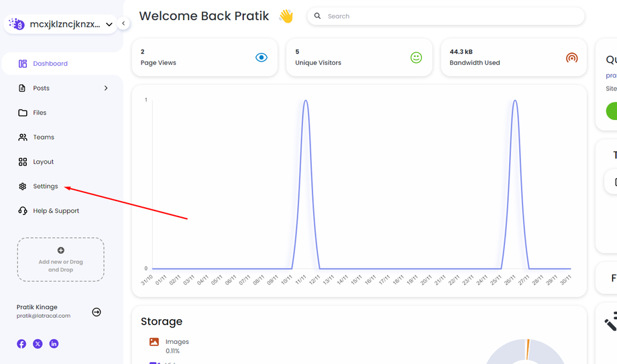This screenshot has height=364, width=617.
Task: Click the waving hand emoji
Action: click(x=286, y=16)
